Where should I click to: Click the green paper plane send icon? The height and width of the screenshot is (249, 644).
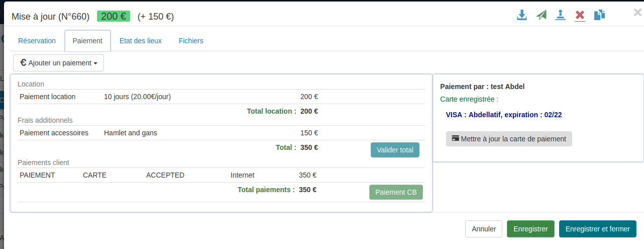541,15
